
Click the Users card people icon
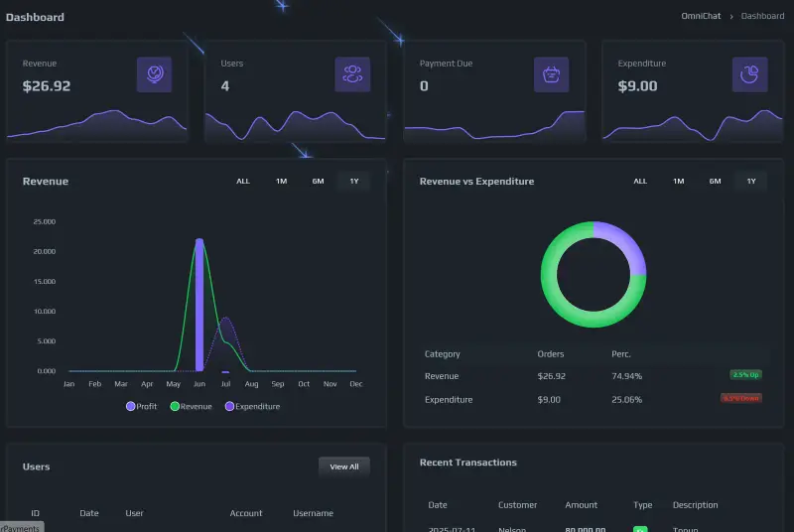(352, 74)
